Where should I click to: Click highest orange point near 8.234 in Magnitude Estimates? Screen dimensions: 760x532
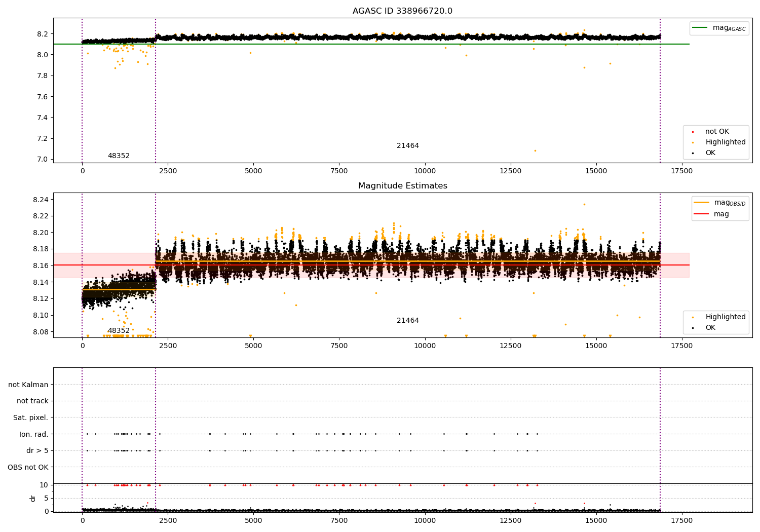[584, 204]
